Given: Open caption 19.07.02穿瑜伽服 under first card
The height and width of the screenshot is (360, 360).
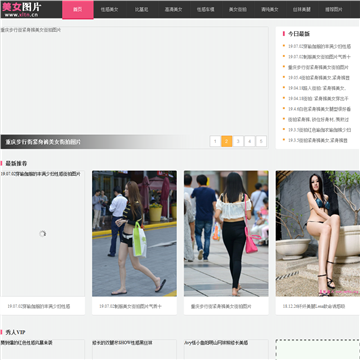Looking at the screenshot, I should (39, 306).
